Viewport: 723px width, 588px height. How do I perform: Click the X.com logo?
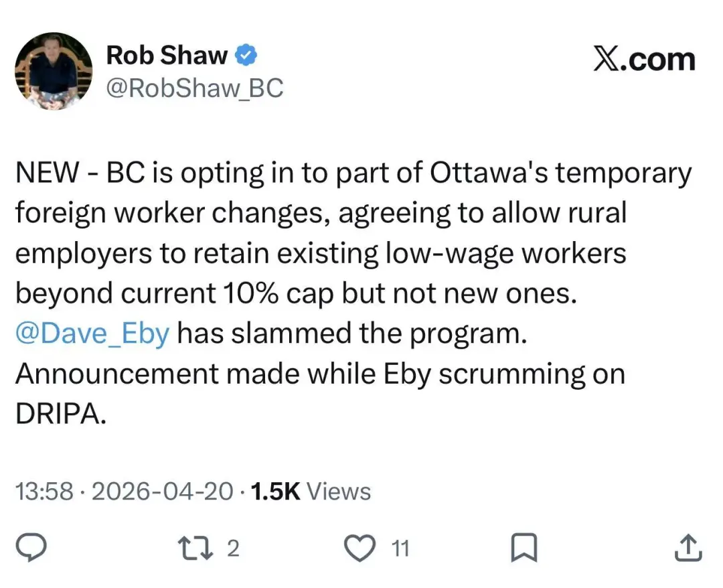[644, 60]
